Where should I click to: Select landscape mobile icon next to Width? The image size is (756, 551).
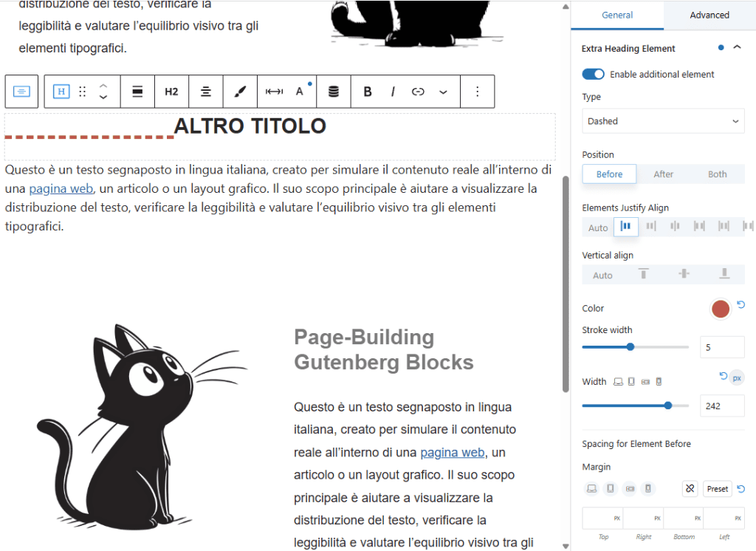645,382
